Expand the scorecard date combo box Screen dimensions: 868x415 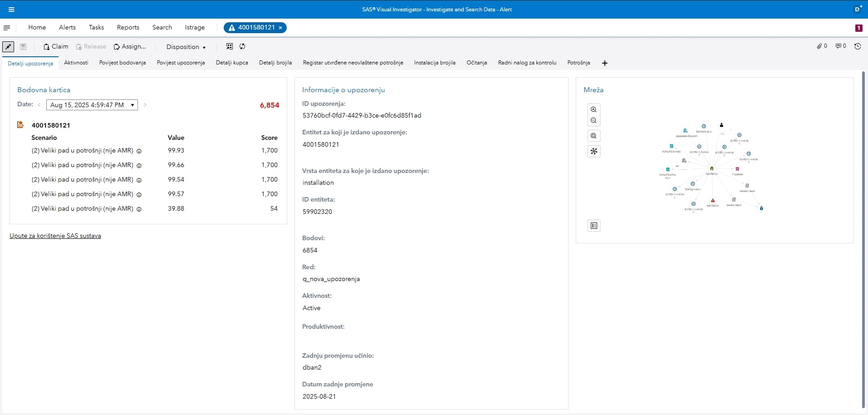point(132,105)
